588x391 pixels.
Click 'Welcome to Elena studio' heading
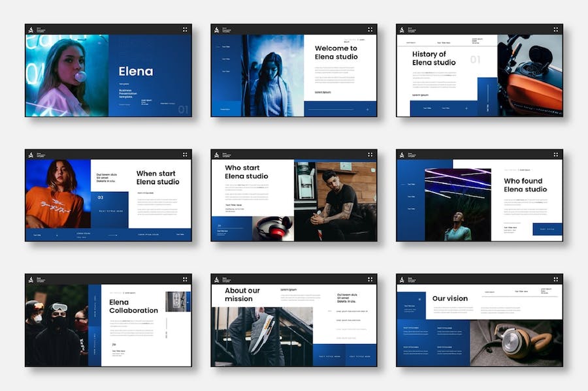(336, 52)
